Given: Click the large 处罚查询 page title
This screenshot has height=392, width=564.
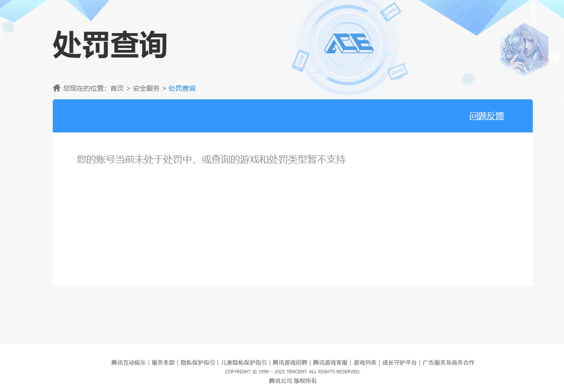Looking at the screenshot, I should (110, 45).
